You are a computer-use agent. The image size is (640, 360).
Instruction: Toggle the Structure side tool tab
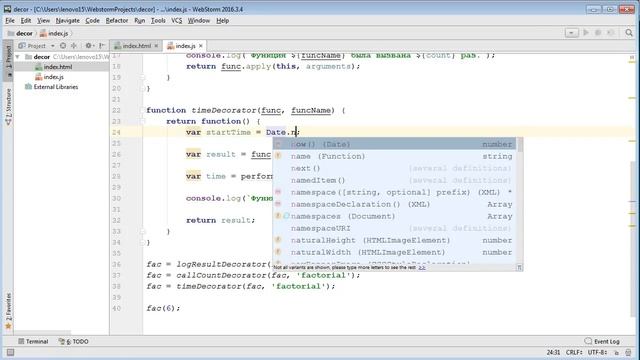click(x=8, y=106)
